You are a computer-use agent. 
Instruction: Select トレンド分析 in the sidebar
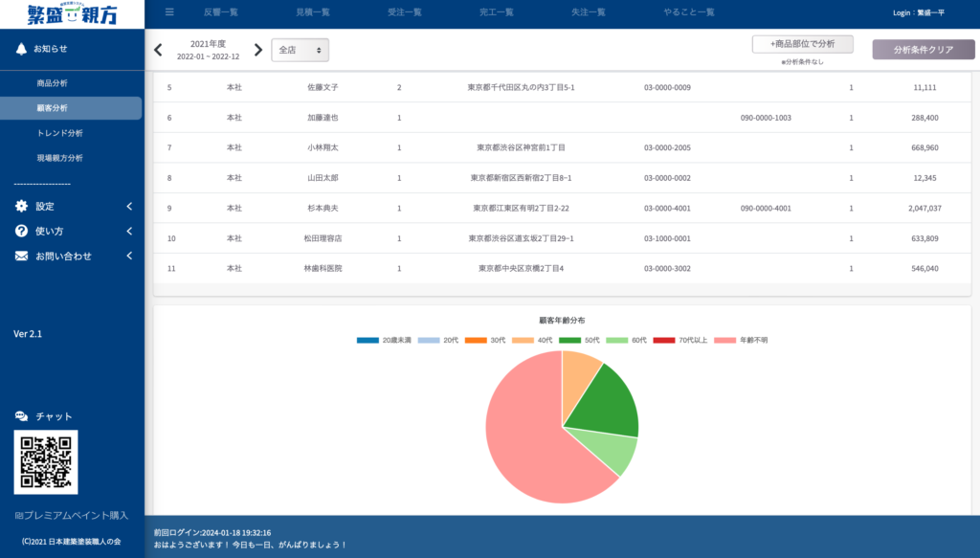(x=60, y=133)
